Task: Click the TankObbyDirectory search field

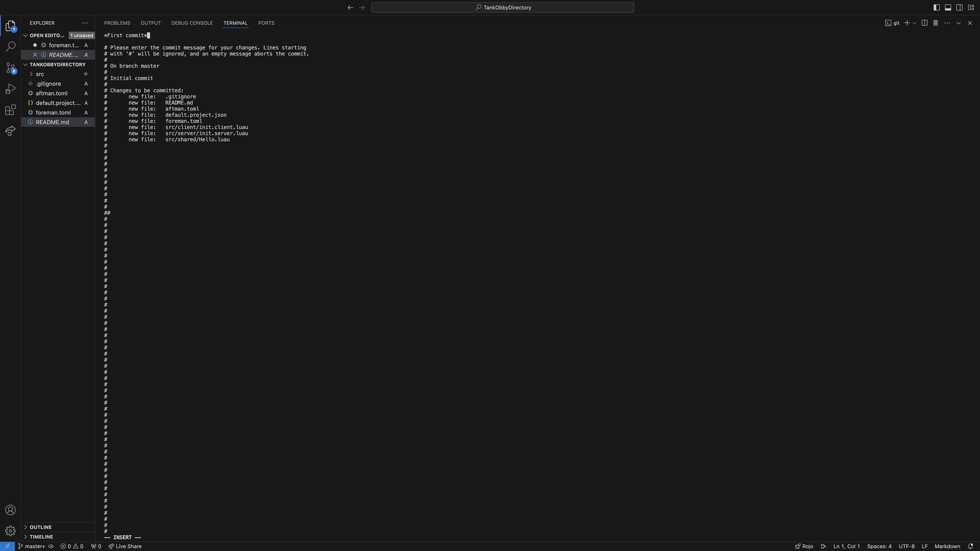Action: click(502, 8)
